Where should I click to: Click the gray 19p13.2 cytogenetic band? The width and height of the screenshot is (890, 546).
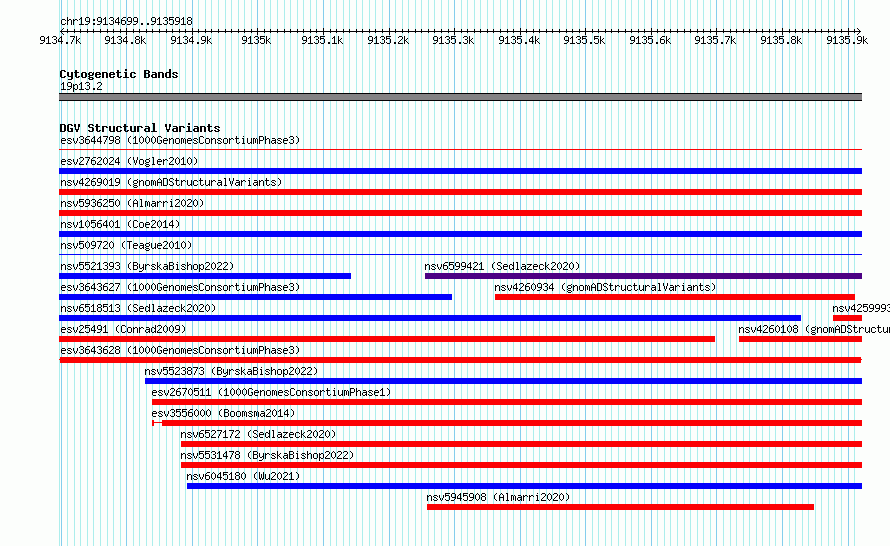[460, 97]
